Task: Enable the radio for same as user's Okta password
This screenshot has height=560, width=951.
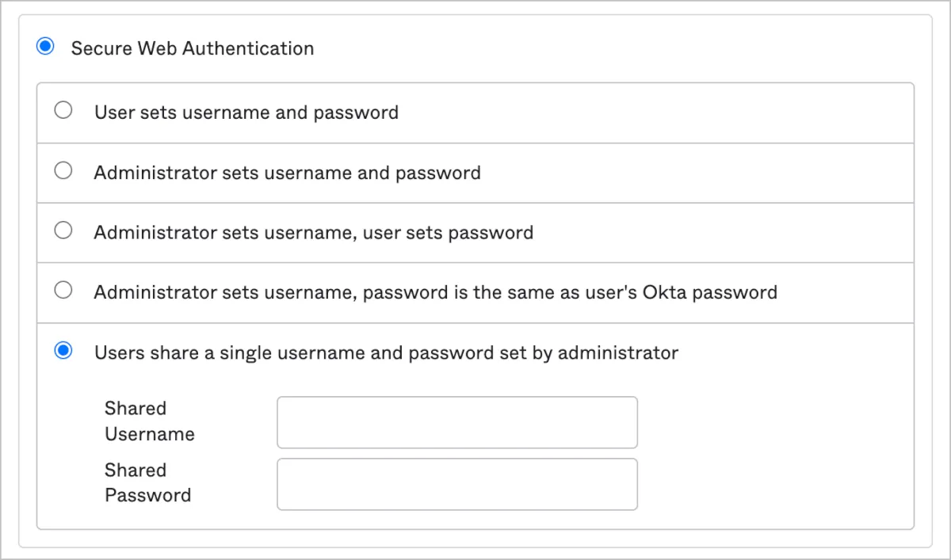Action: 63,291
